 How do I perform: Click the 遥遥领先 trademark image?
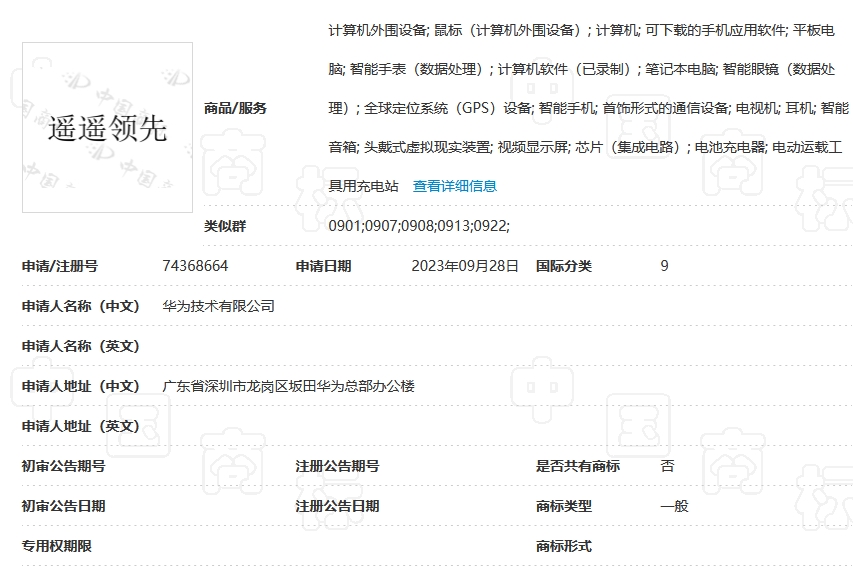pos(107,128)
